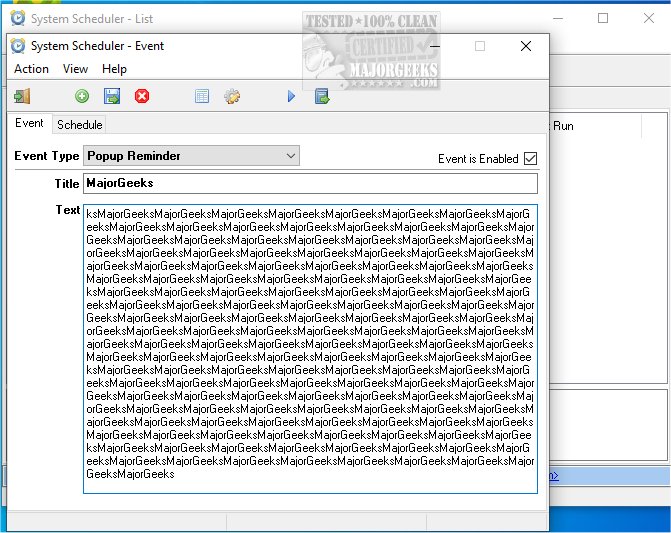This screenshot has width=671, height=533.
Task: Open the event list view icon
Action: pyautogui.click(x=202, y=96)
